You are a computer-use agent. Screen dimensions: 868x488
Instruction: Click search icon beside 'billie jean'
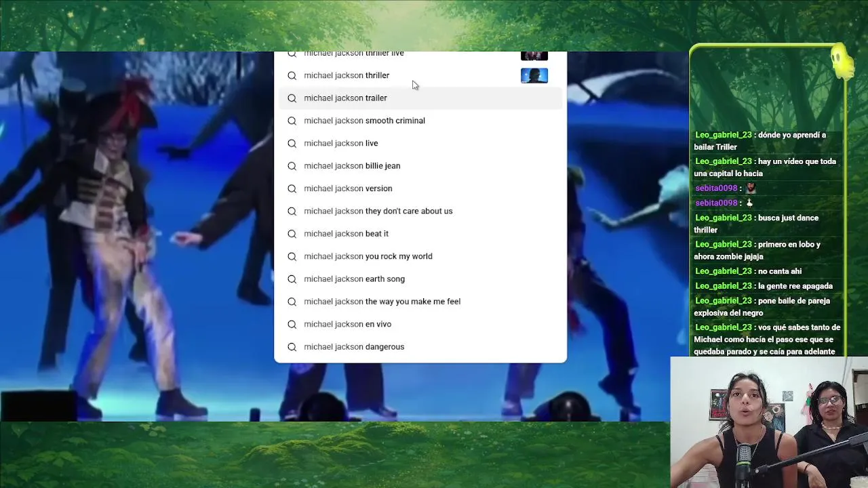pyautogui.click(x=292, y=165)
